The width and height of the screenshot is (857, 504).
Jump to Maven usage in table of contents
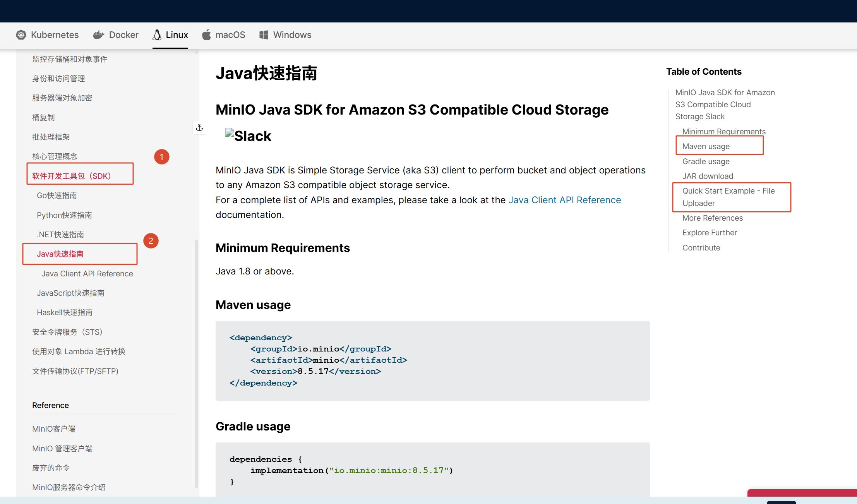click(706, 146)
